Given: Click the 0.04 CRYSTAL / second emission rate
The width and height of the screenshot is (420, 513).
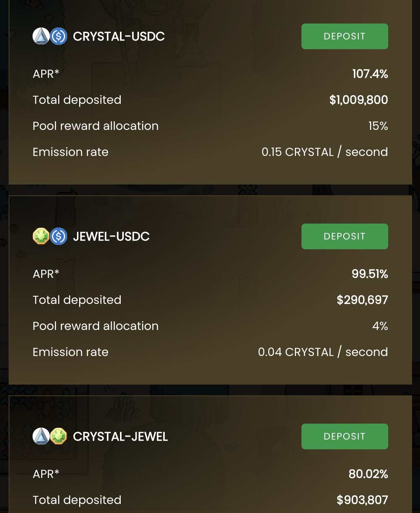Looking at the screenshot, I should [x=323, y=352].
